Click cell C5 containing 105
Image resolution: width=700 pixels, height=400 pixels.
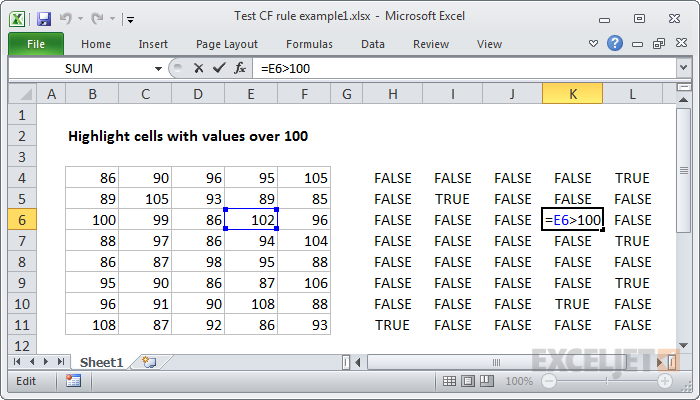pos(145,199)
